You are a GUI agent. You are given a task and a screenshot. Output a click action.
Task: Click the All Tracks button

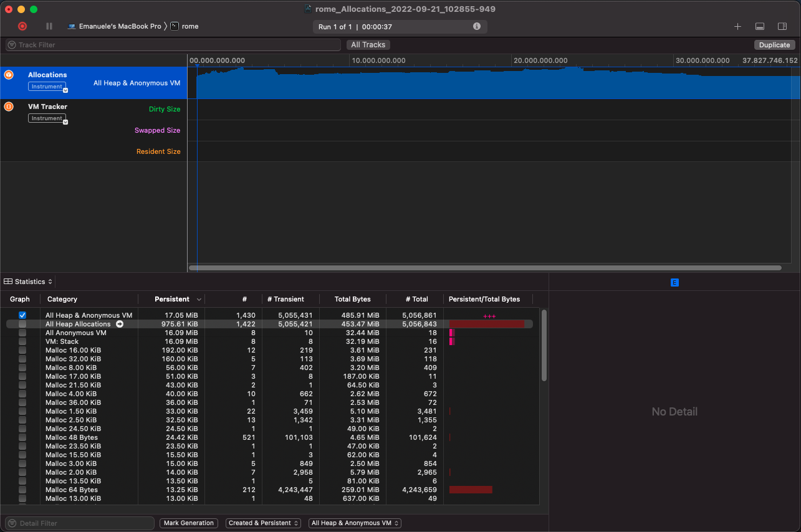click(x=368, y=44)
